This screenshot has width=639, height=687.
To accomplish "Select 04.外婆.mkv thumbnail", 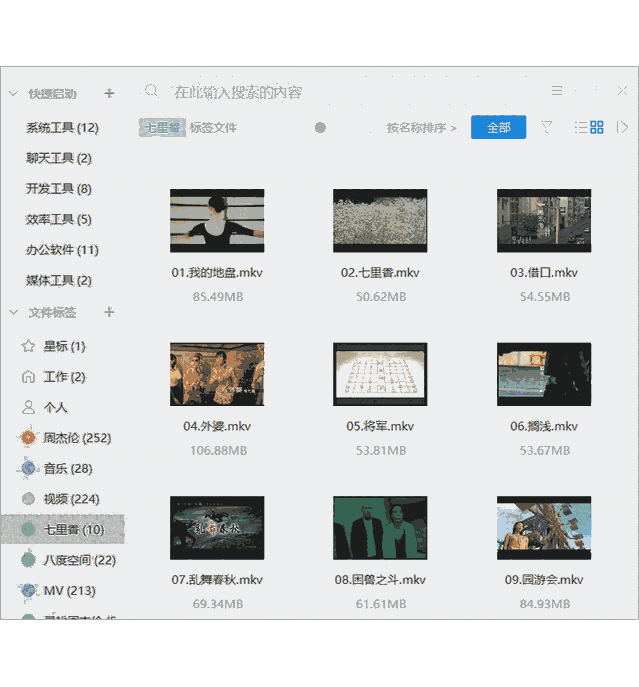I will 217,374.
